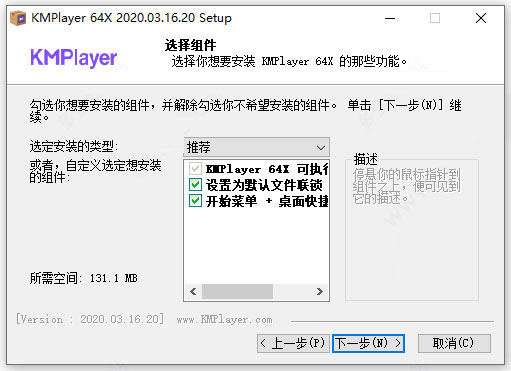The height and width of the screenshot is (371, 511).
Task: Select the 设置为默认文件联锁 component row
Action: (x=264, y=185)
